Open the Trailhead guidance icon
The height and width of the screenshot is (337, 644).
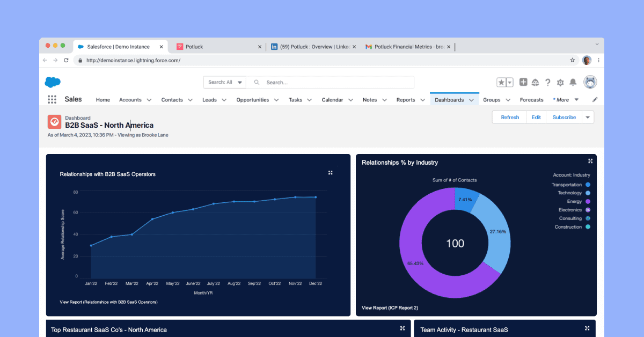pos(535,82)
